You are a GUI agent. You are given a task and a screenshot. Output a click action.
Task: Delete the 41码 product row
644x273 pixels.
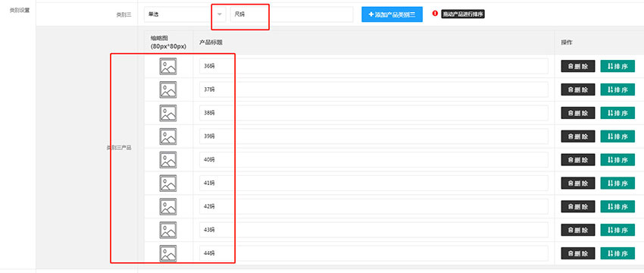pos(578,184)
